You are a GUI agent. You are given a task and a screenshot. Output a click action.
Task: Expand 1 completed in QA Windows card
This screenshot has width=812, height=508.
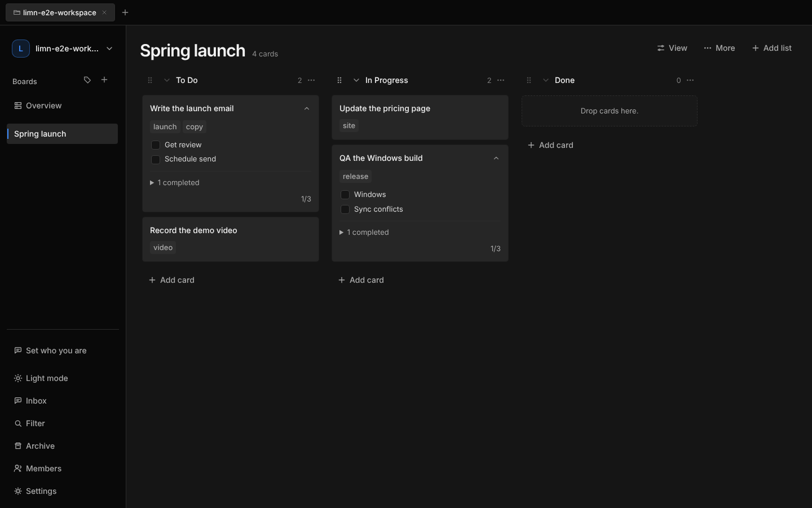pyautogui.click(x=364, y=233)
